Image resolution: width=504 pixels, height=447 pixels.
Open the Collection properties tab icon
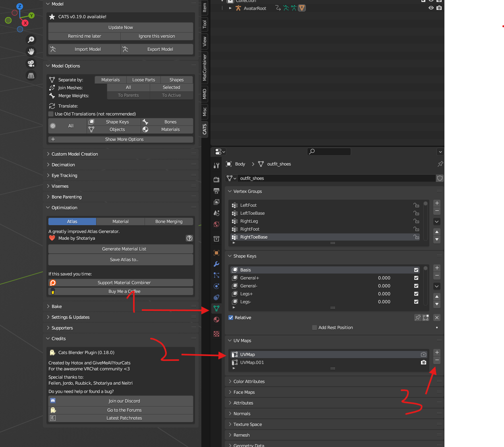216,239
